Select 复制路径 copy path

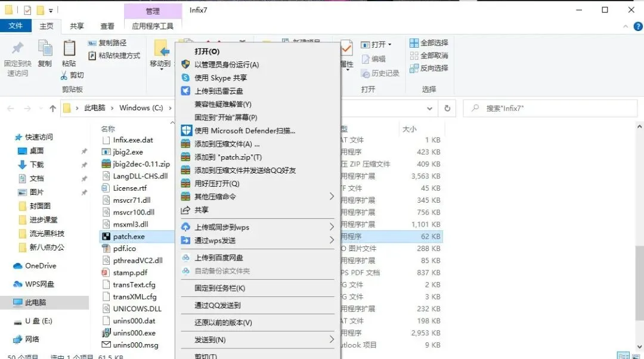[x=107, y=43]
